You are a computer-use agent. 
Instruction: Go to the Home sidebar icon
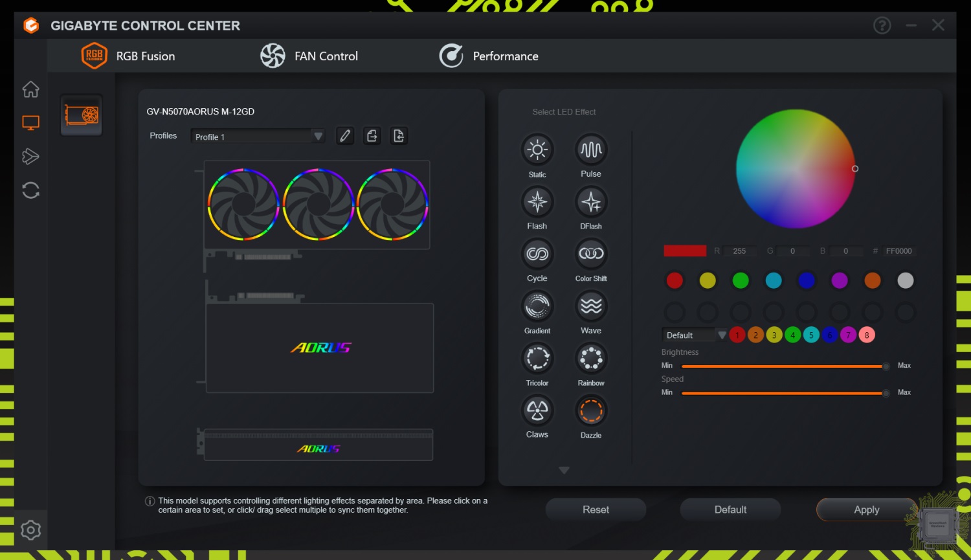30,89
